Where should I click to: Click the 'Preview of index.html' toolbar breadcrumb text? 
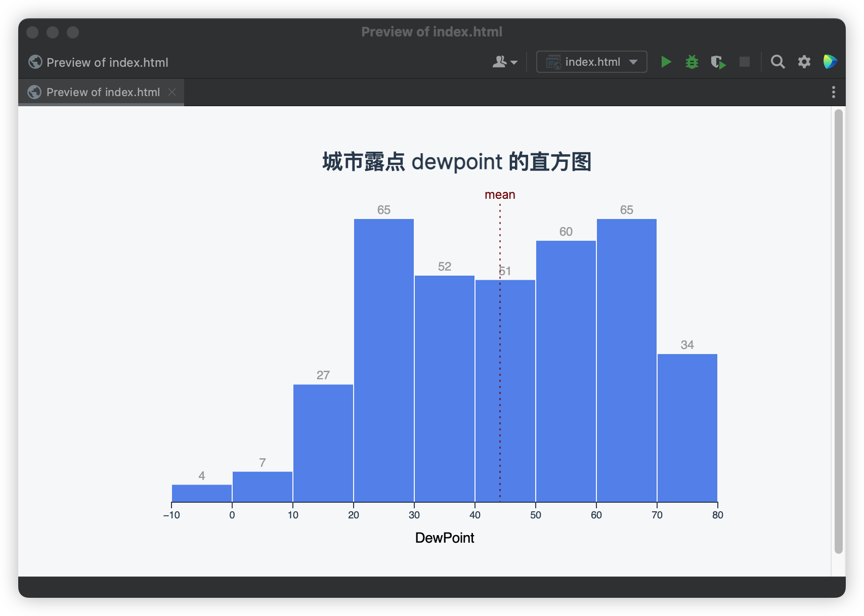(107, 62)
